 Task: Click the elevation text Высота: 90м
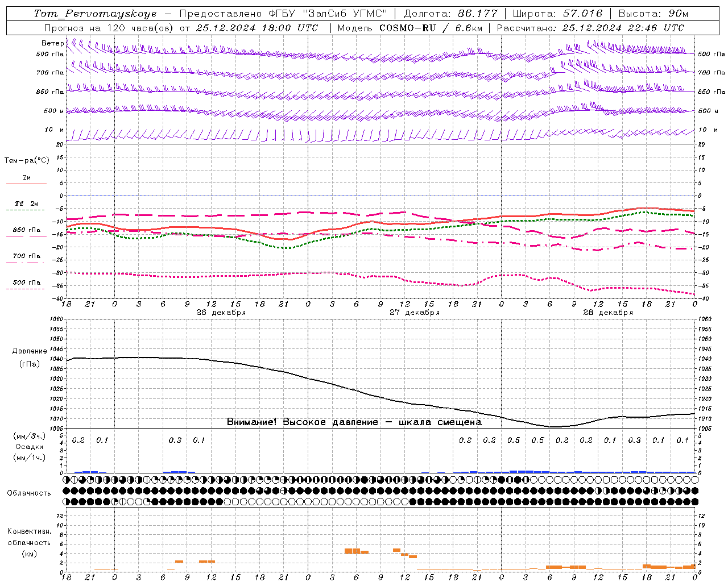click(x=653, y=14)
